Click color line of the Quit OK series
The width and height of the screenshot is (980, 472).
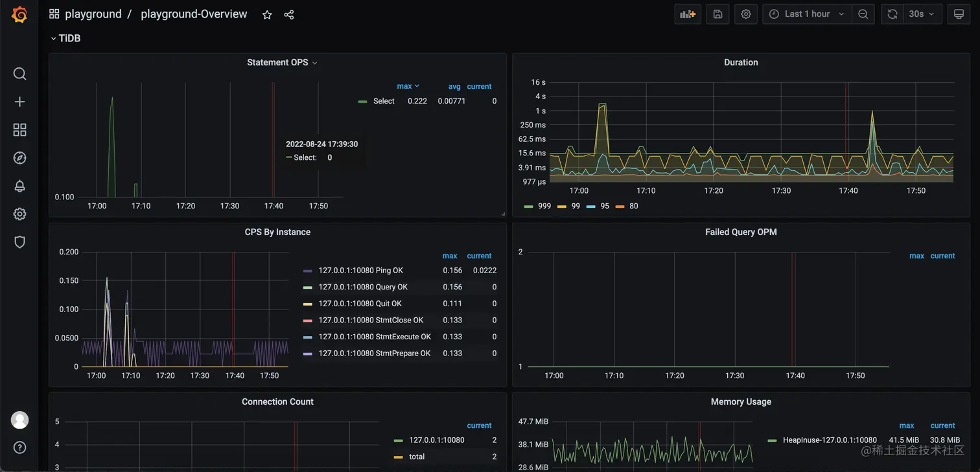point(307,304)
